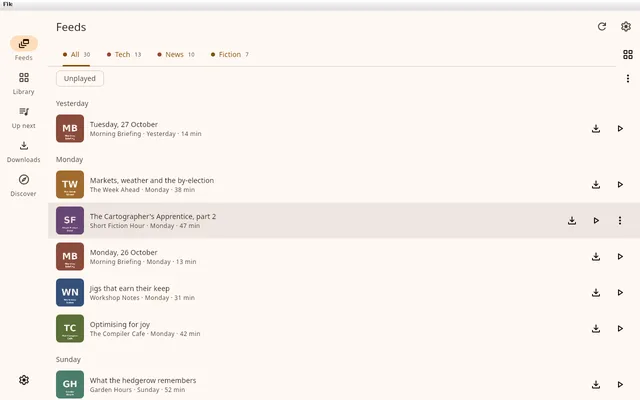Open episode title Monday, 26 October
Image resolution: width=640 pixels, height=400 pixels.
click(x=124, y=252)
